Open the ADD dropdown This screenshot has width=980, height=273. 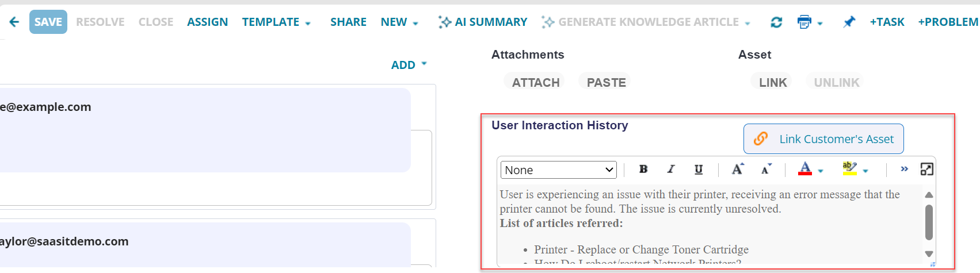[x=409, y=65]
